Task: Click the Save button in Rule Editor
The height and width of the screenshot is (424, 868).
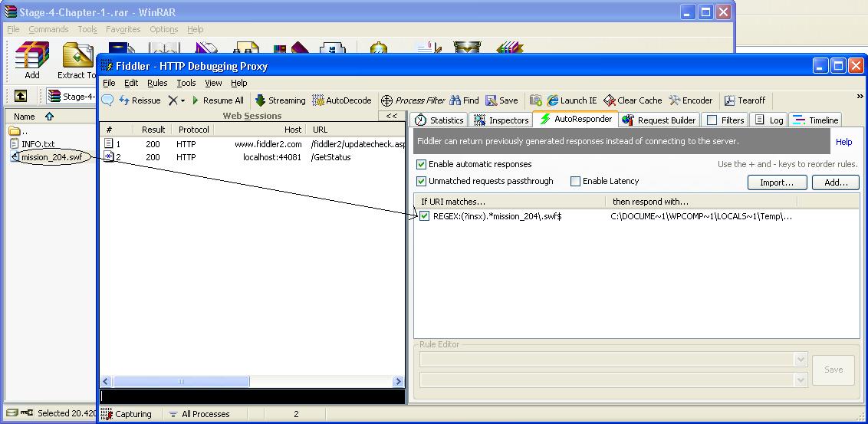Action: (x=833, y=370)
